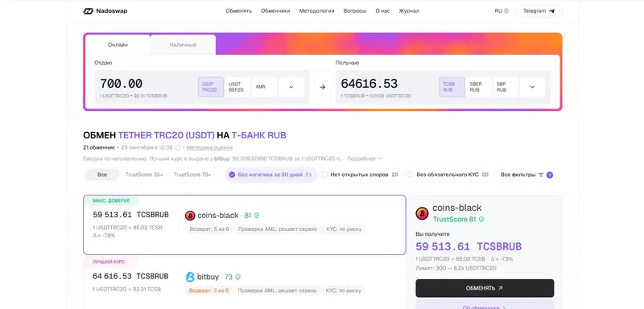Enable the Нет открытых споров filter
The image size is (644, 309).
(360, 175)
